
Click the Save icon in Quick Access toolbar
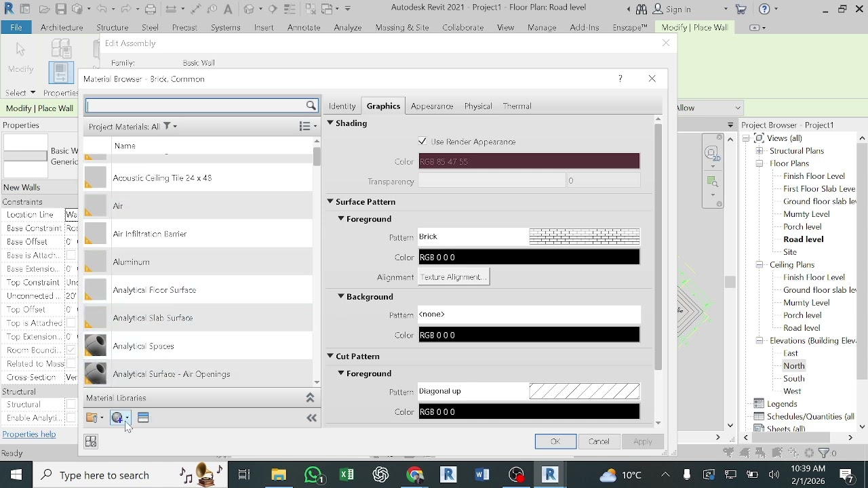pos(61,9)
